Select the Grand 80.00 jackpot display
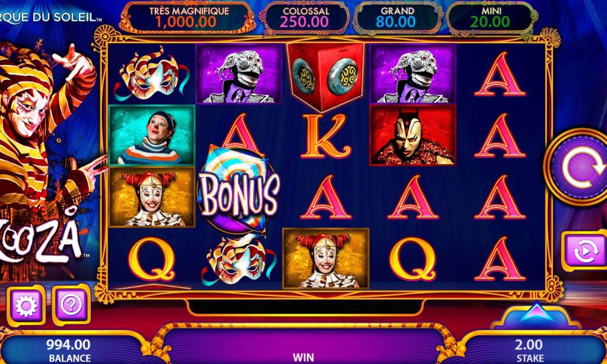The width and height of the screenshot is (607, 364). 397,18
